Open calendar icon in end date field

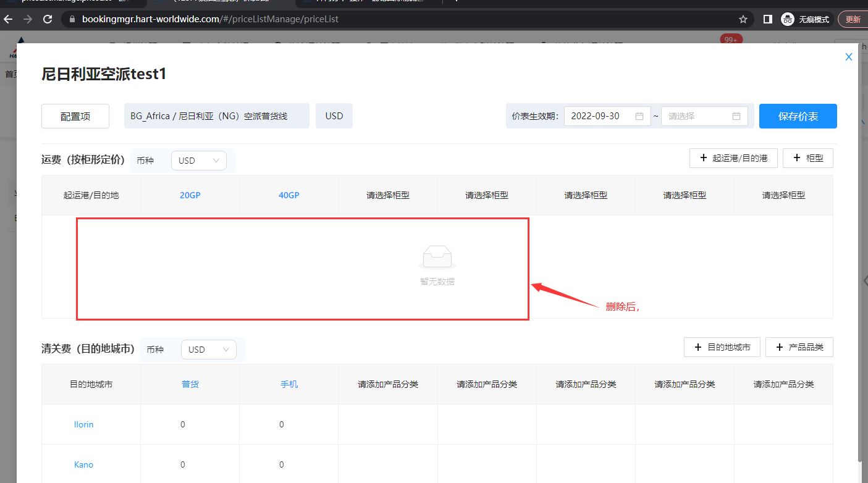coord(736,116)
